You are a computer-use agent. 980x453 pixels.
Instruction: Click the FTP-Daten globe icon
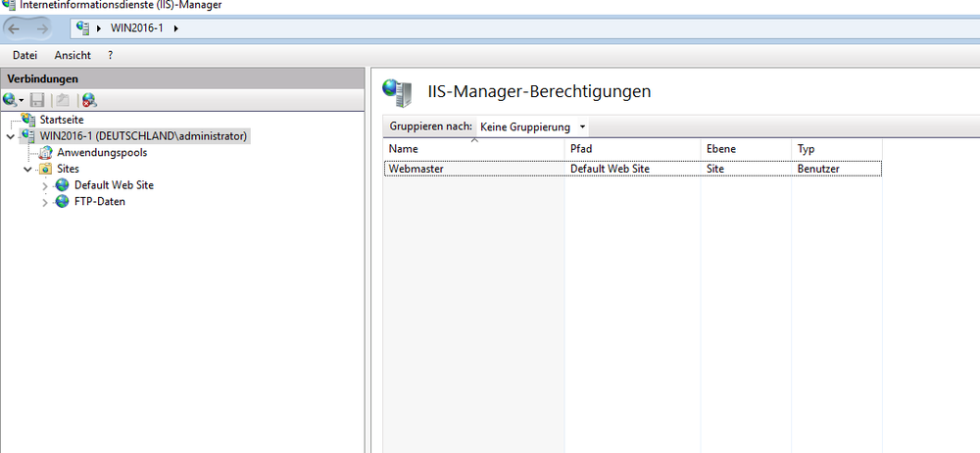63,202
